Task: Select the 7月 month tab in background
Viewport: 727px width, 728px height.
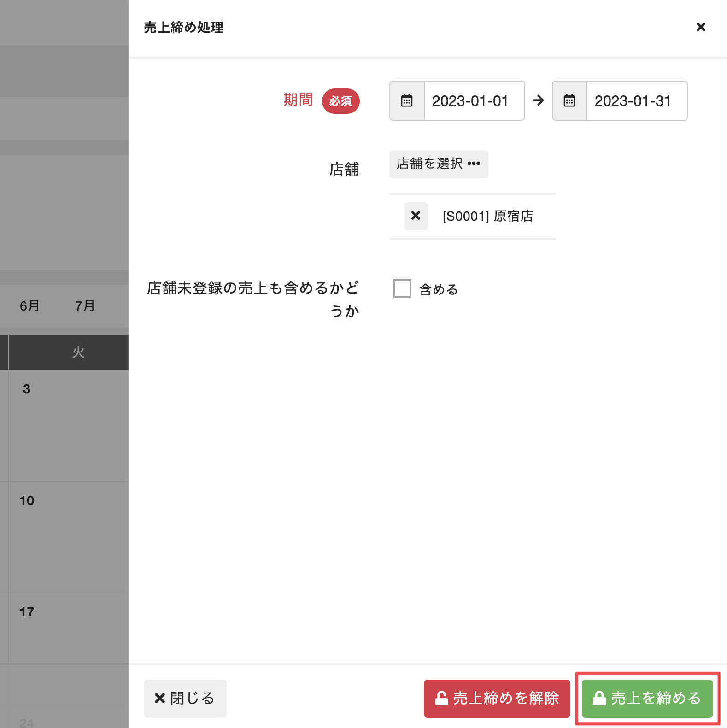Action: coord(85,306)
